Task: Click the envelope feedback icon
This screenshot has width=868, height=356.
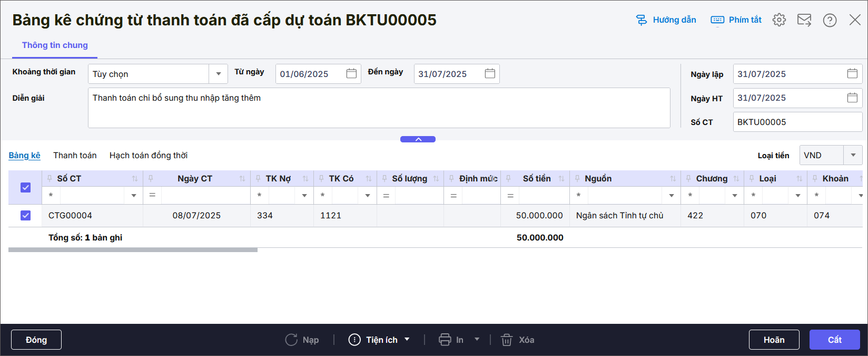Action: (804, 20)
